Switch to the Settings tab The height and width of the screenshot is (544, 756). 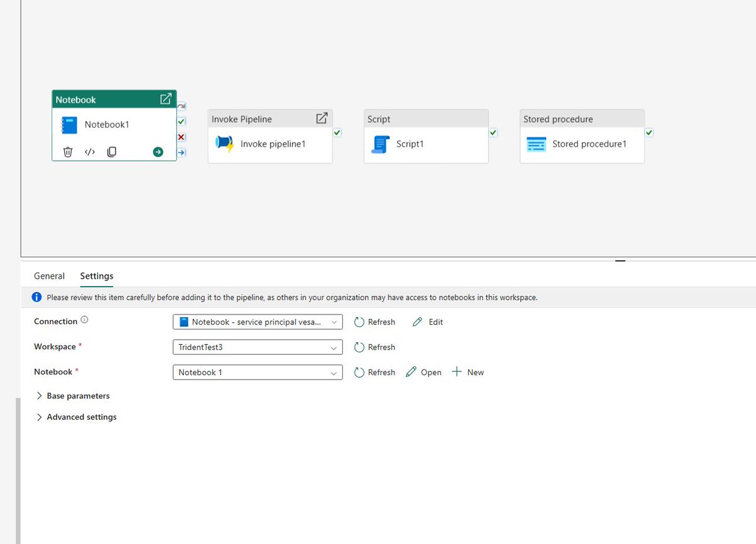click(x=96, y=276)
